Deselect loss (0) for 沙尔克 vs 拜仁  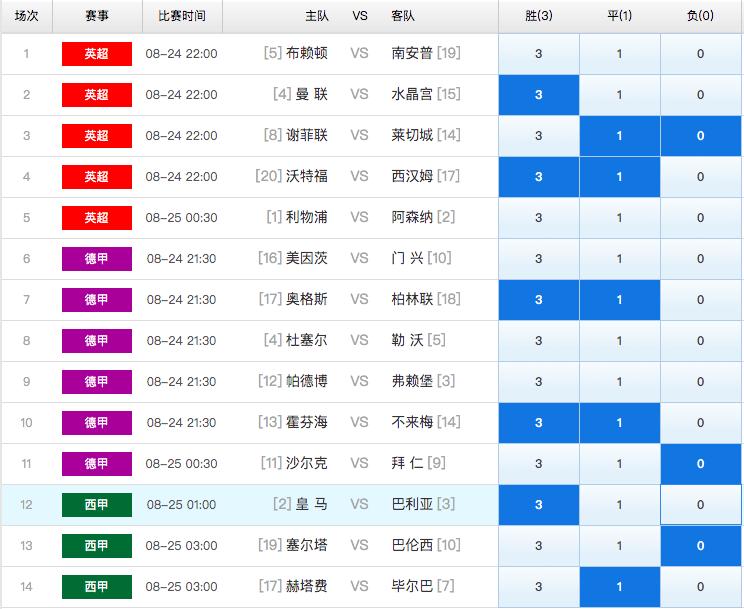[x=701, y=464]
